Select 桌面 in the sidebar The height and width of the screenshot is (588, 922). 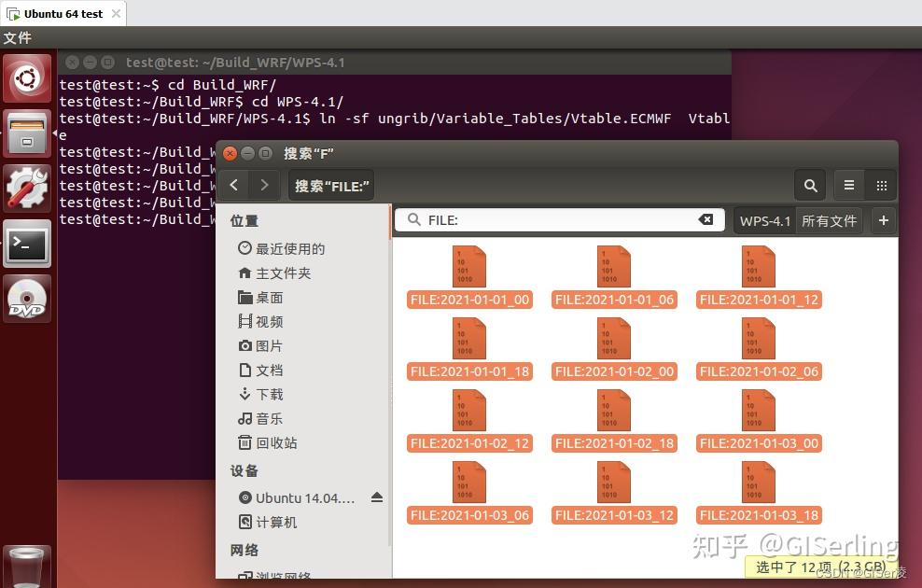[x=267, y=297]
